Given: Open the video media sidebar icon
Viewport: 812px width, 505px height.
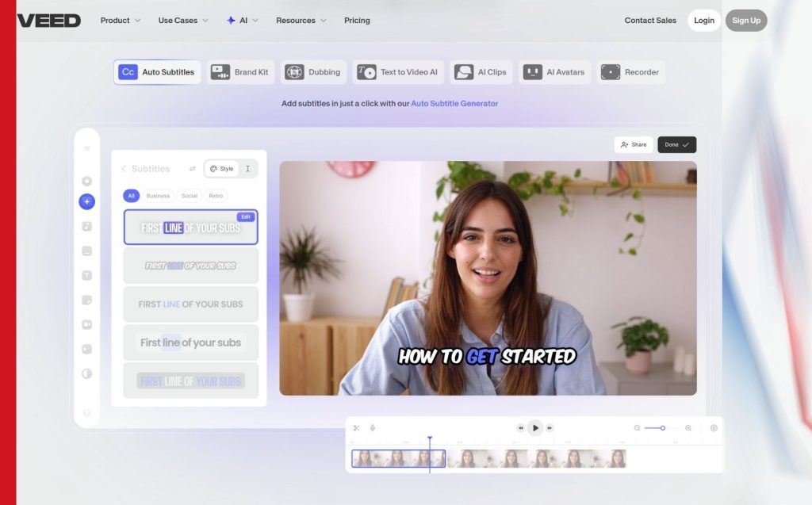Looking at the screenshot, I should 87,349.
